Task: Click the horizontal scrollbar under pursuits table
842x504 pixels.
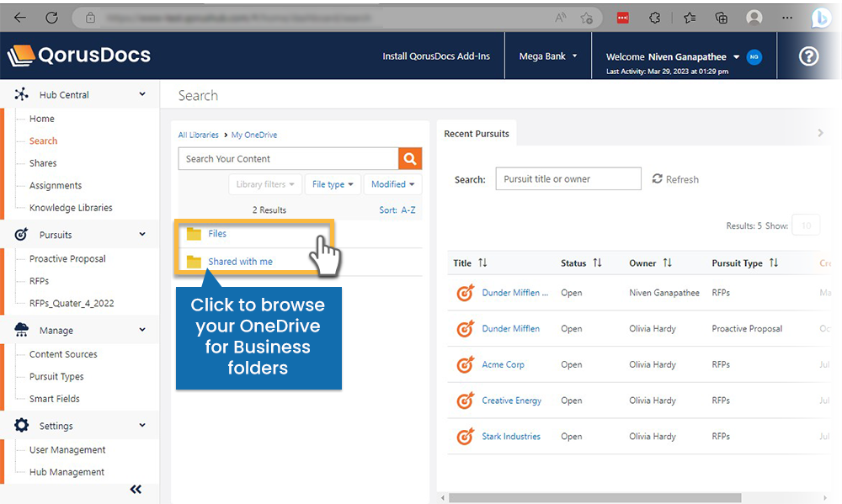Action: pyautogui.click(x=595, y=498)
